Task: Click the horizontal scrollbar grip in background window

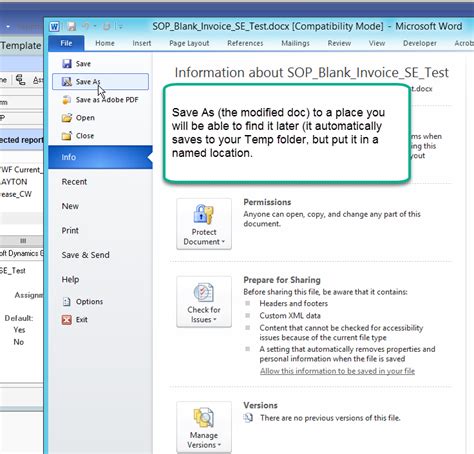Action: pyautogui.click(x=23, y=240)
